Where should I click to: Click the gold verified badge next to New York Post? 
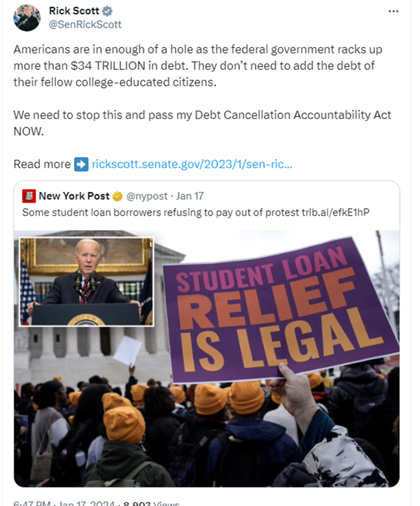click(x=118, y=196)
